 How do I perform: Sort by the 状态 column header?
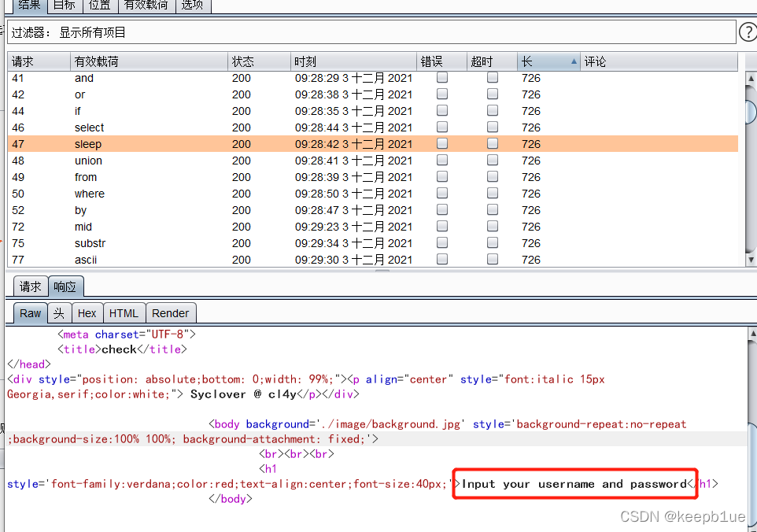click(x=259, y=61)
